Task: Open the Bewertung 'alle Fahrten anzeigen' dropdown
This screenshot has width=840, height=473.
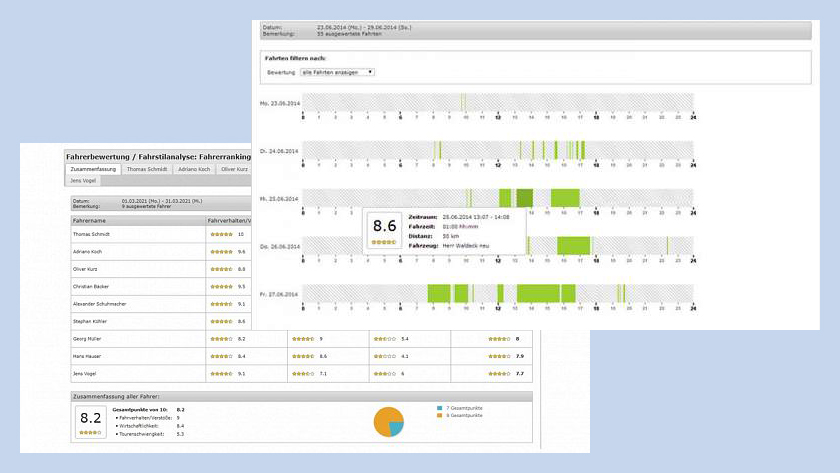Action: (x=338, y=72)
